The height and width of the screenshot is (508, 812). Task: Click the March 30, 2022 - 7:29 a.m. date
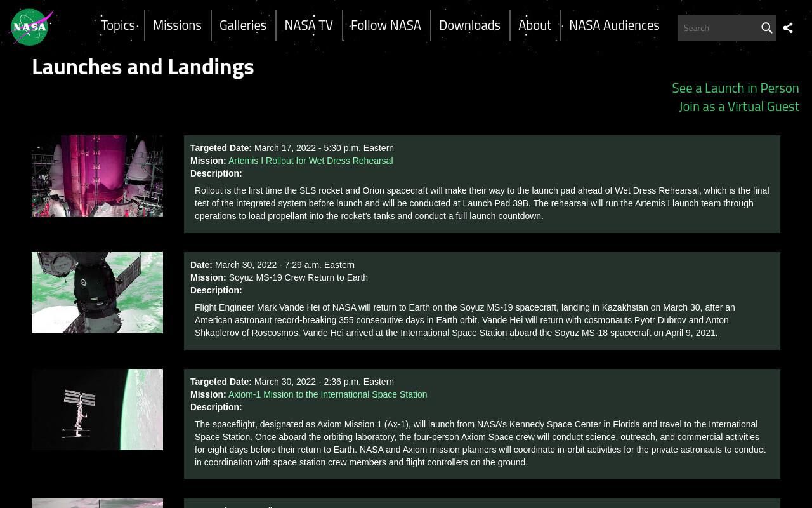click(x=284, y=265)
